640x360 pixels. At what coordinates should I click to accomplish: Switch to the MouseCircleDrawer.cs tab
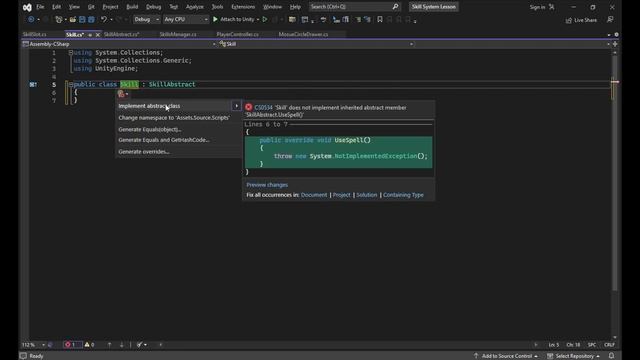[303, 35]
